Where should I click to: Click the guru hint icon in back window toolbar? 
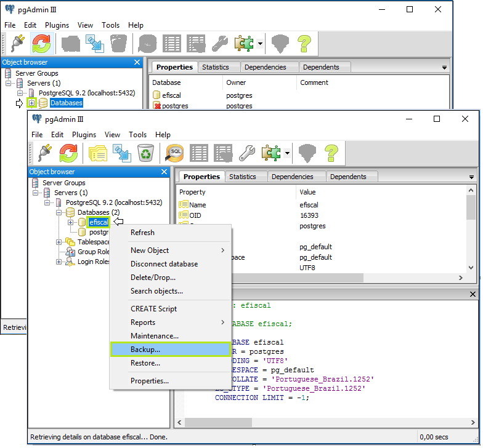[x=280, y=43]
